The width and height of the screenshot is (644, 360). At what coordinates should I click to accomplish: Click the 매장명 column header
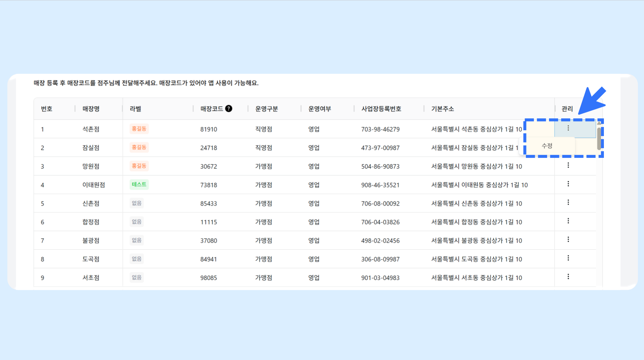tap(91, 109)
